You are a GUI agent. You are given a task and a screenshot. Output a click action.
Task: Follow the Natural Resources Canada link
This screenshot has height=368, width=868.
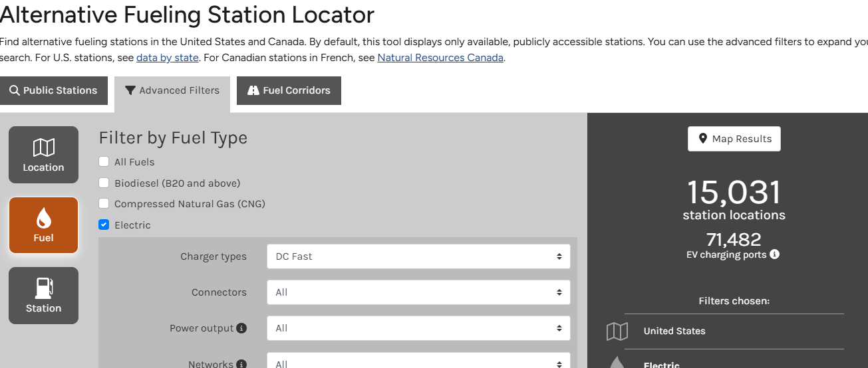pos(440,58)
